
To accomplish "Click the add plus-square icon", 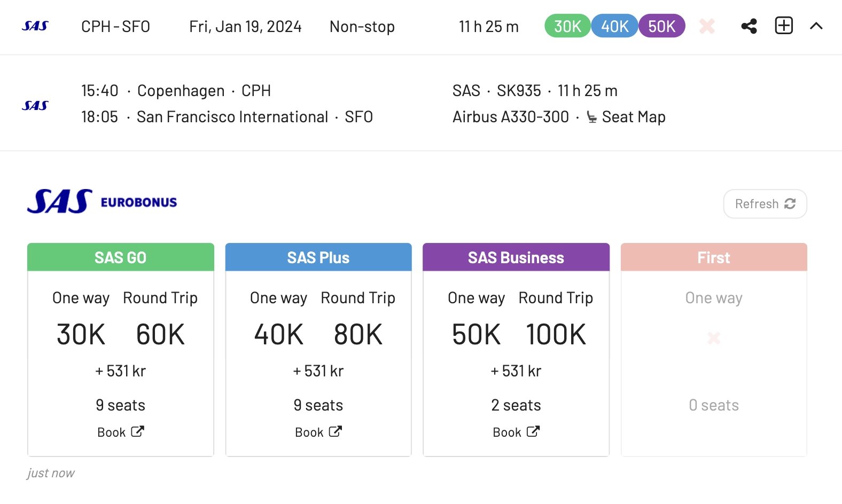I will click(x=784, y=26).
